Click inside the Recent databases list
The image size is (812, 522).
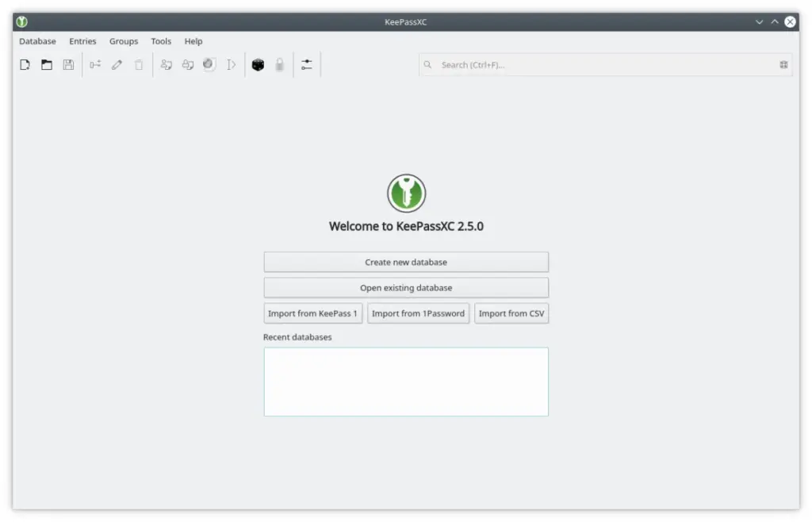(406, 382)
